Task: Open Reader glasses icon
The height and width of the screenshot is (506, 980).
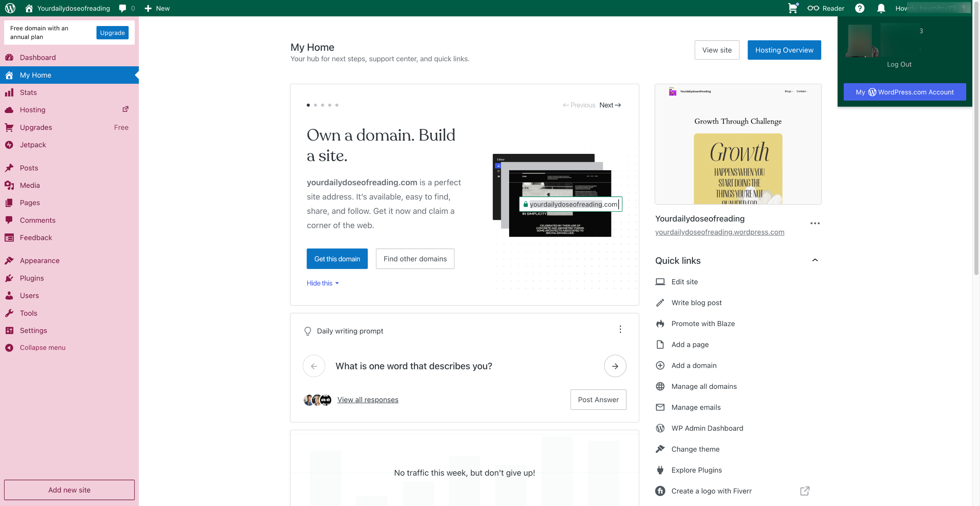Action: pyautogui.click(x=813, y=8)
